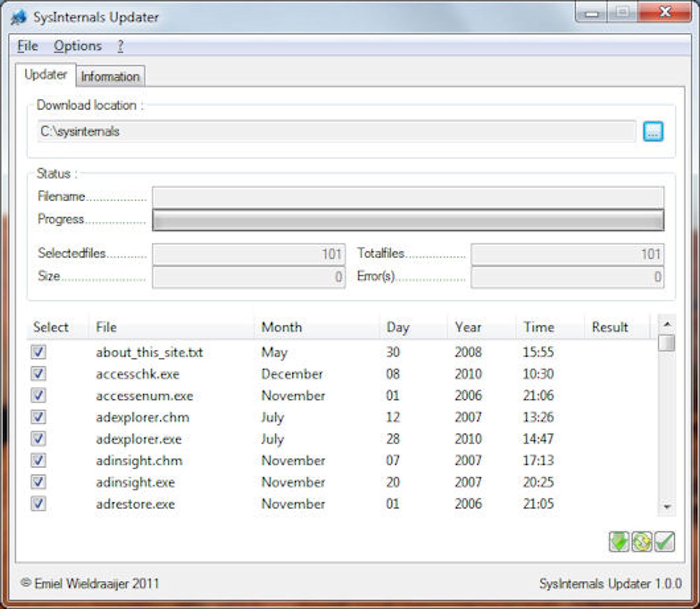
Task: Select the adexplorer.exe file name
Action: click(139, 439)
